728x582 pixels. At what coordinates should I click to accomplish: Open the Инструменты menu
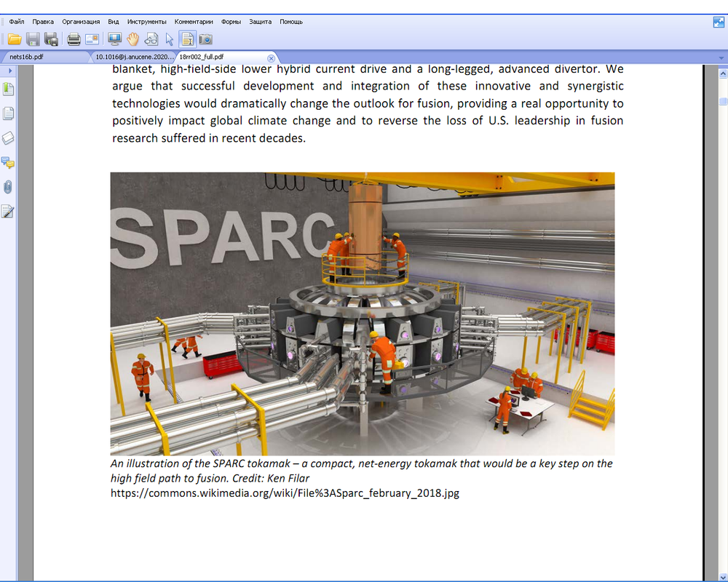point(147,22)
